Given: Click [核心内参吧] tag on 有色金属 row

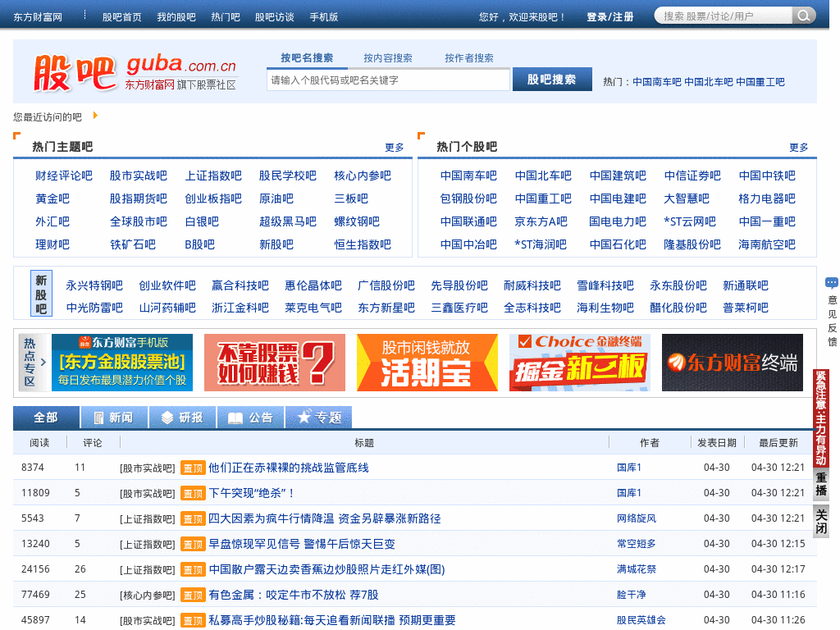Looking at the screenshot, I should pyautogui.click(x=148, y=596).
